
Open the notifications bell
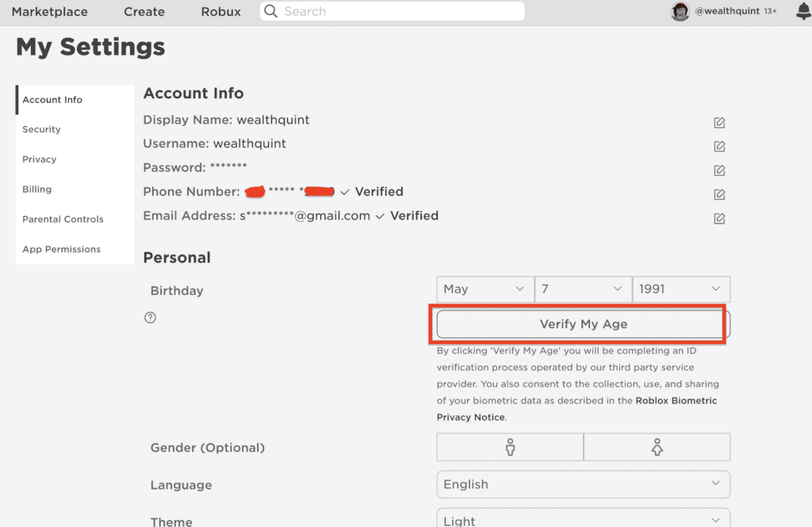click(803, 11)
